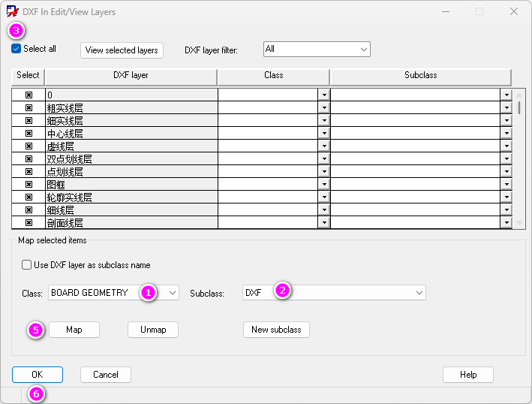Open Subclass dropdown for 点划线层 row

506,171
